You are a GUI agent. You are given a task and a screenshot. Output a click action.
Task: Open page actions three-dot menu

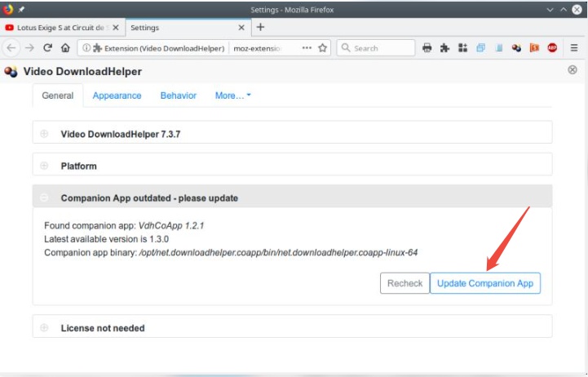[307, 48]
